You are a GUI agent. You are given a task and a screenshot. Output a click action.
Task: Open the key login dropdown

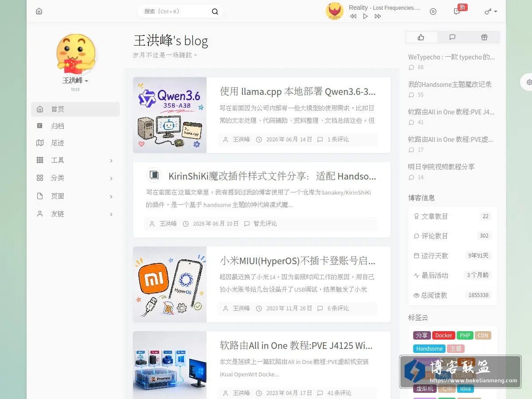pyautogui.click(x=491, y=12)
